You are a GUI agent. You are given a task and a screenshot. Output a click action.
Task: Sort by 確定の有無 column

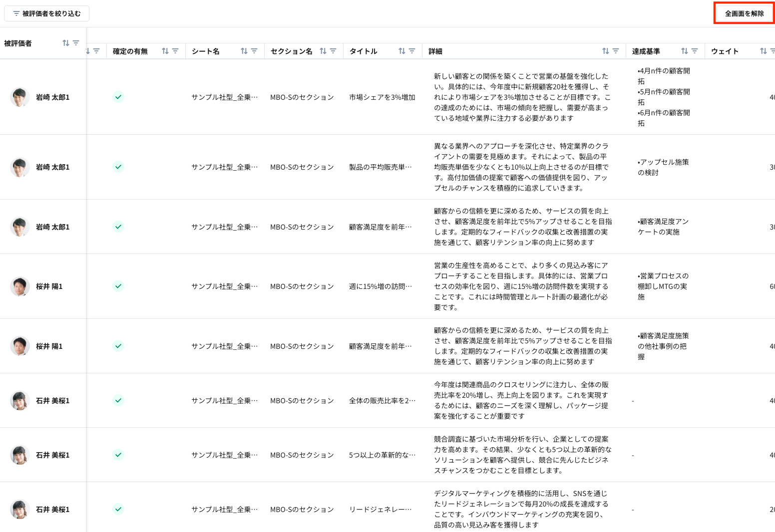pos(165,51)
